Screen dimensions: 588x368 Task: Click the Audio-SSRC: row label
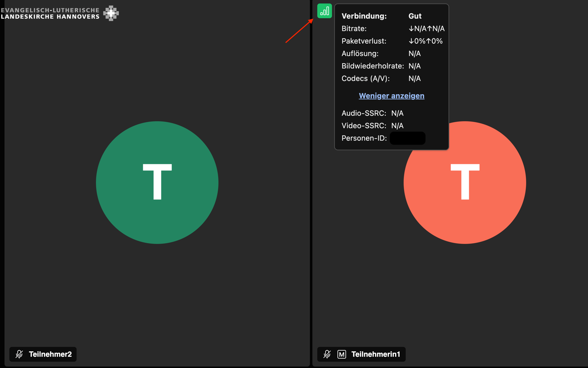coord(364,113)
